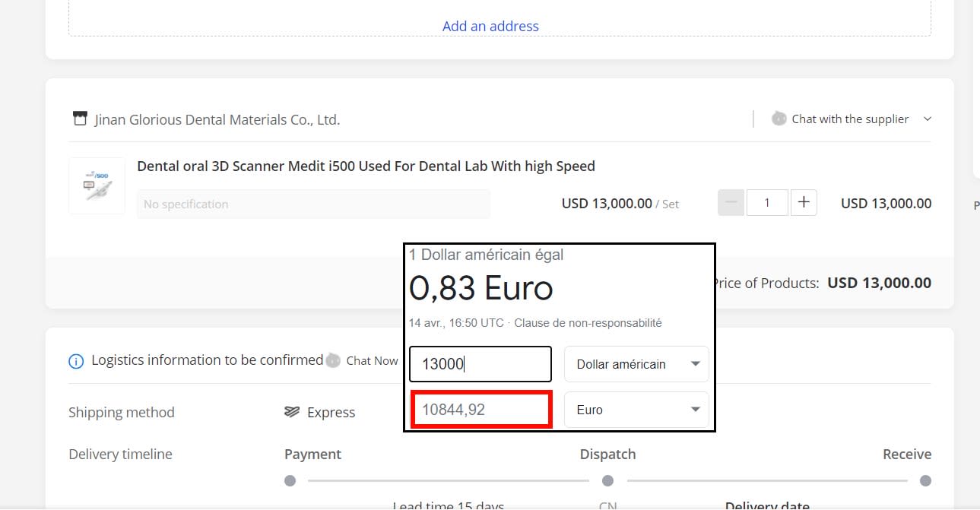
Task: Click the Dispatch marker on delivery timeline
Action: click(x=607, y=480)
